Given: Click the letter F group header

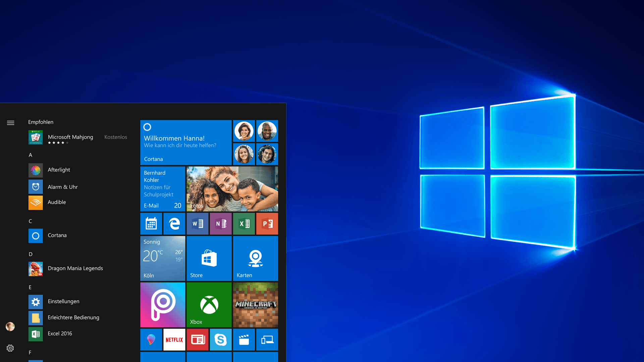Looking at the screenshot, I should tap(30, 353).
